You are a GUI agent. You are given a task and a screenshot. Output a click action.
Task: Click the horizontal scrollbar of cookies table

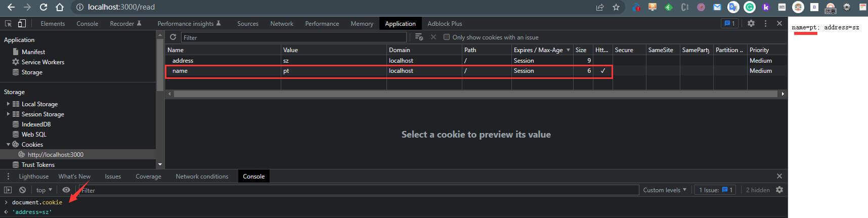[x=475, y=94]
